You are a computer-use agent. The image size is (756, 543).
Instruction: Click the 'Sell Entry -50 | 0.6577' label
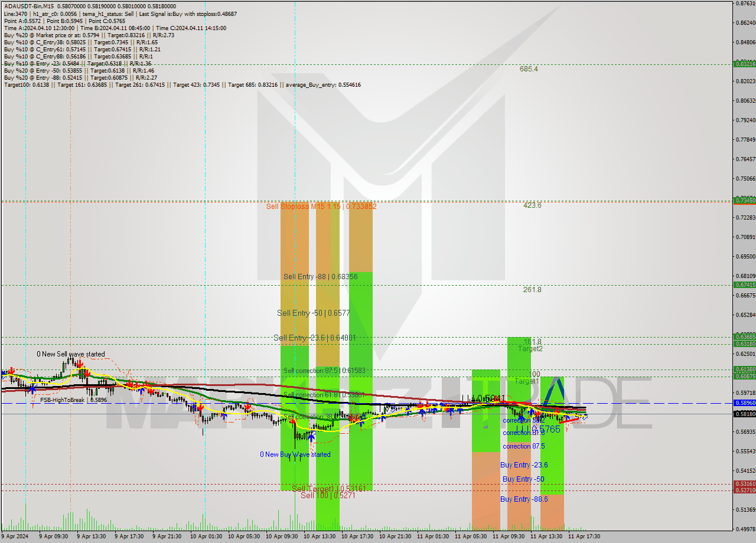tap(314, 313)
